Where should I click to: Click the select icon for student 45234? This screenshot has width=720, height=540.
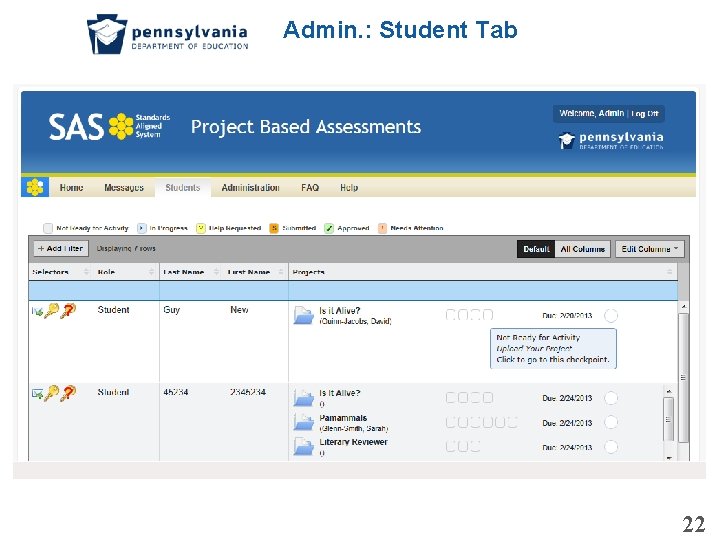click(x=37, y=394)
